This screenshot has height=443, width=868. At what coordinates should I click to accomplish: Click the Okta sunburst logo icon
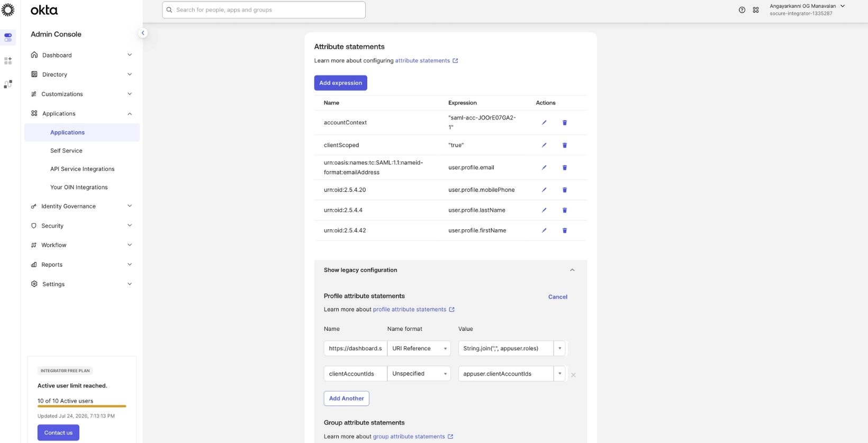(x=8, y=10)
